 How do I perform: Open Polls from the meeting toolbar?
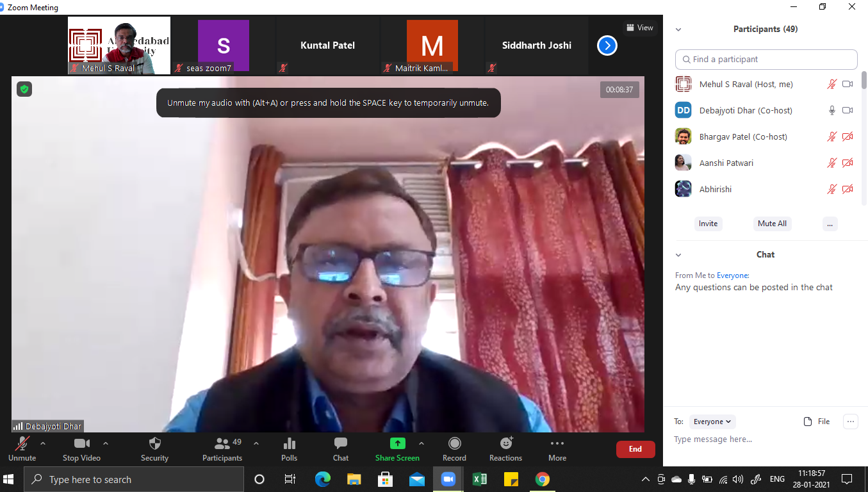tap(289, 448)
